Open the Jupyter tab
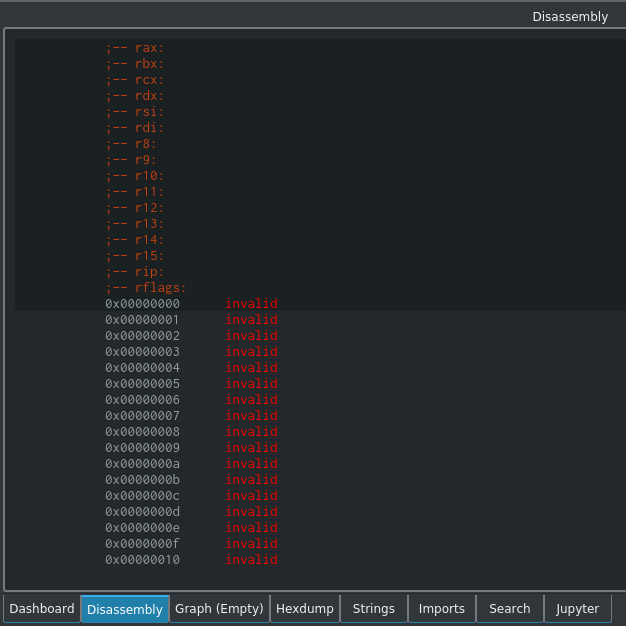626x626 pixels. 578,608
